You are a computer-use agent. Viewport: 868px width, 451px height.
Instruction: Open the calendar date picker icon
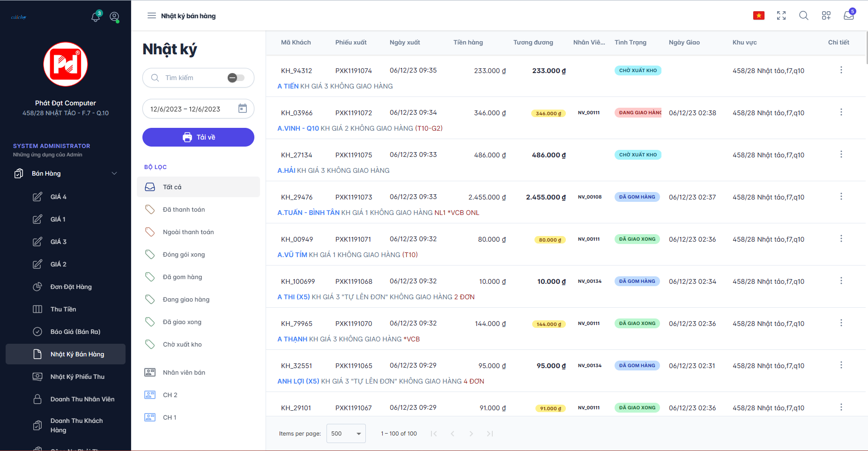[242, 109]
